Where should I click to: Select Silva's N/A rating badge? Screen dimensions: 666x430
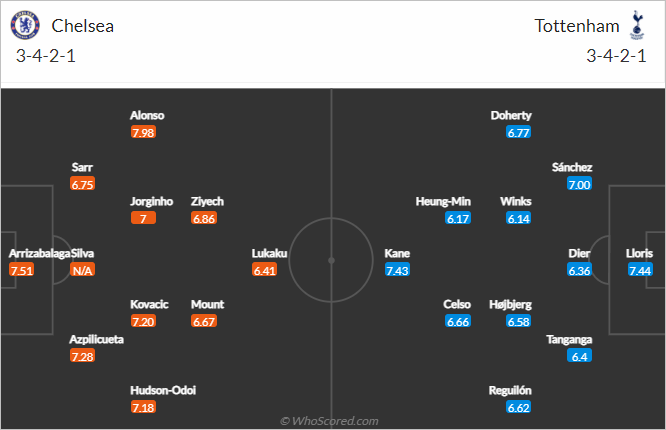(x=82, y=270)
